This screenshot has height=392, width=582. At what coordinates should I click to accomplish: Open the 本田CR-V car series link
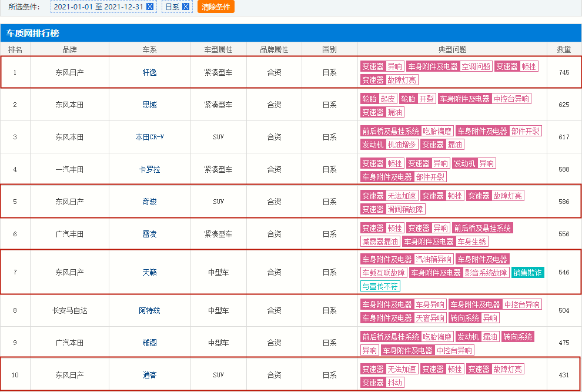coord(149,137)
